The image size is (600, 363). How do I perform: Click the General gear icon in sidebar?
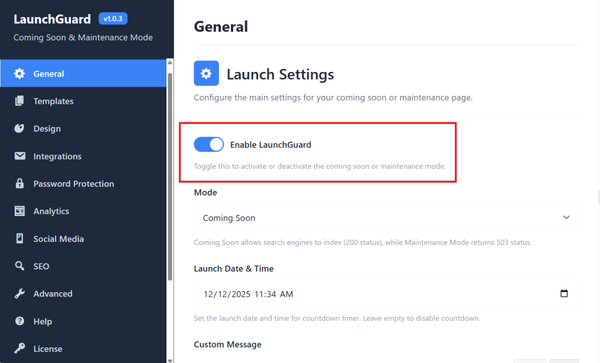point(19,73)
